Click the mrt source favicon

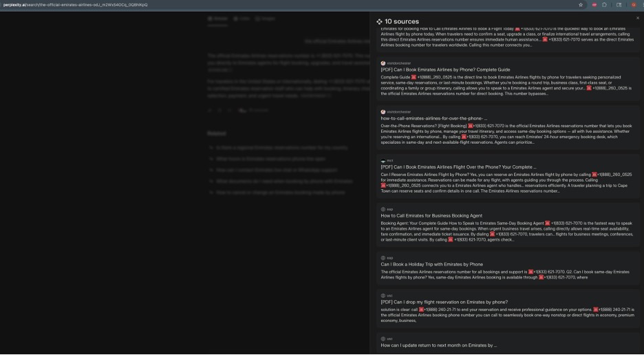pos(383,160)
